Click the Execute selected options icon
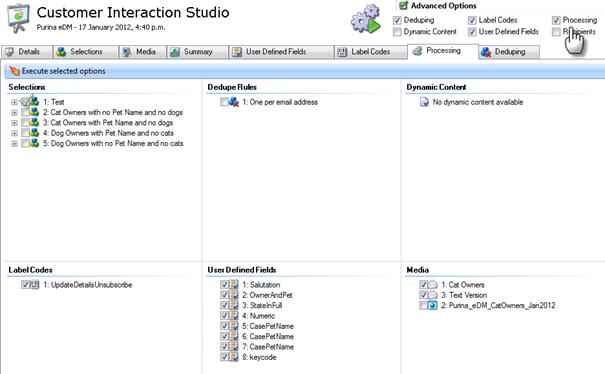This screenshot has height=374, width=605. click(14, 71)
